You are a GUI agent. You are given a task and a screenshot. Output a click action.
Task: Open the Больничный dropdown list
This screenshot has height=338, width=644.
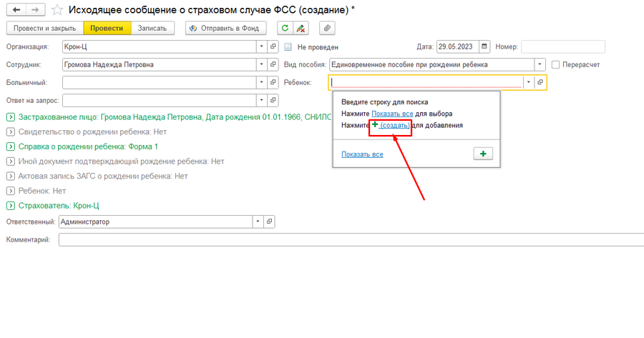click(x=261, y=83)
